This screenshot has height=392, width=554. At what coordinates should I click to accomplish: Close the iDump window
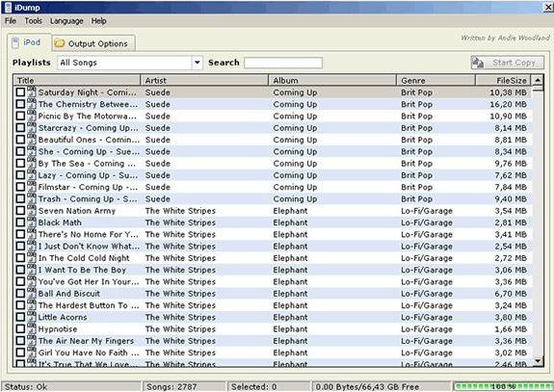548,7
